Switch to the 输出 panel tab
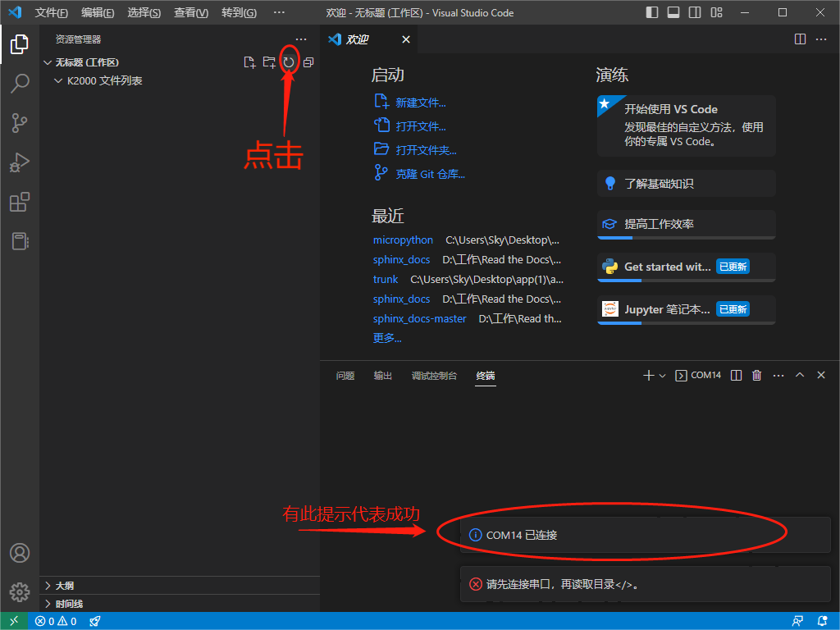Viewport: 840px width, 630px height. (x=382, y=376)
